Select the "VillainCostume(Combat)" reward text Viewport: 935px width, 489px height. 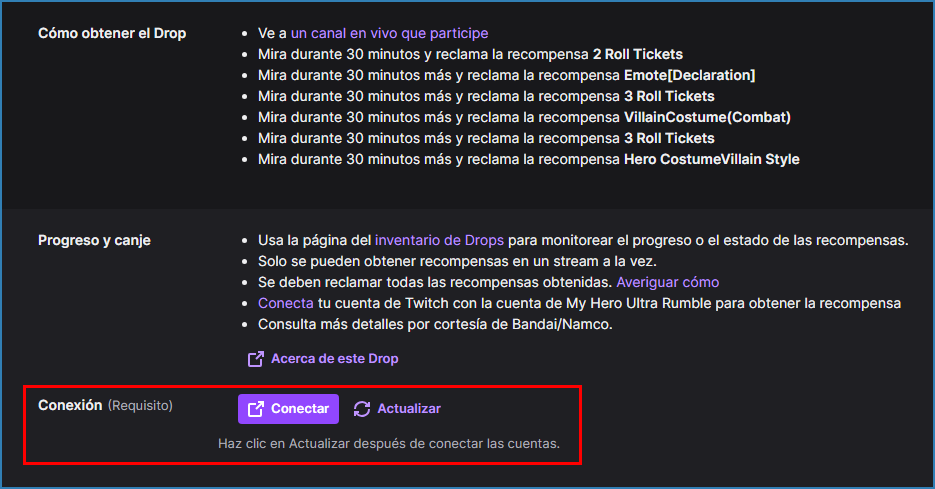707,117
